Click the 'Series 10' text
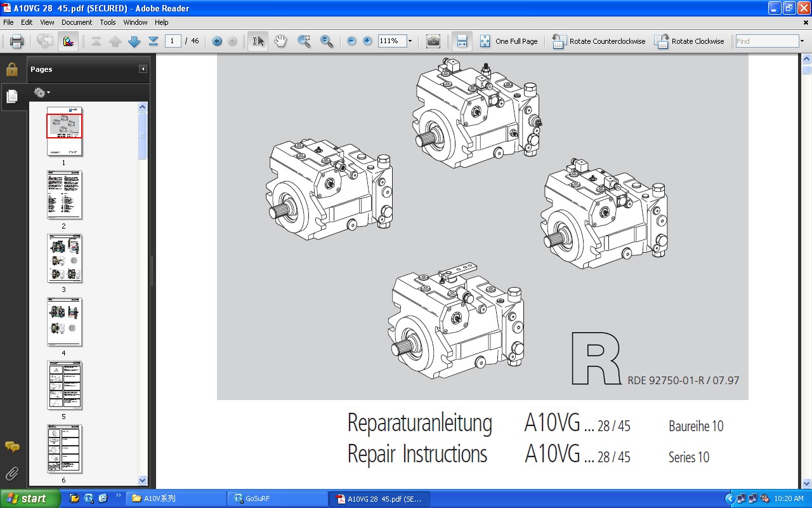The height and width of the screenshot is (508, 812). [x=689, y=457]
